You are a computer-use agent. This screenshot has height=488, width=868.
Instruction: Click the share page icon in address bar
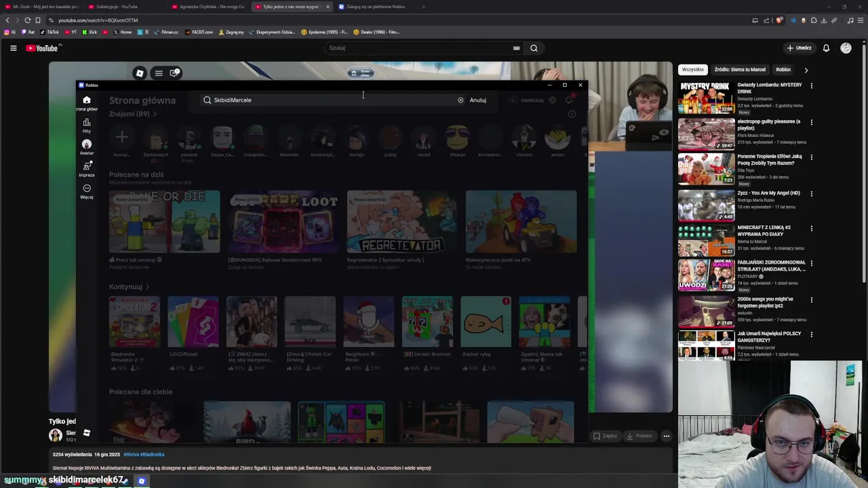[767, 20]
